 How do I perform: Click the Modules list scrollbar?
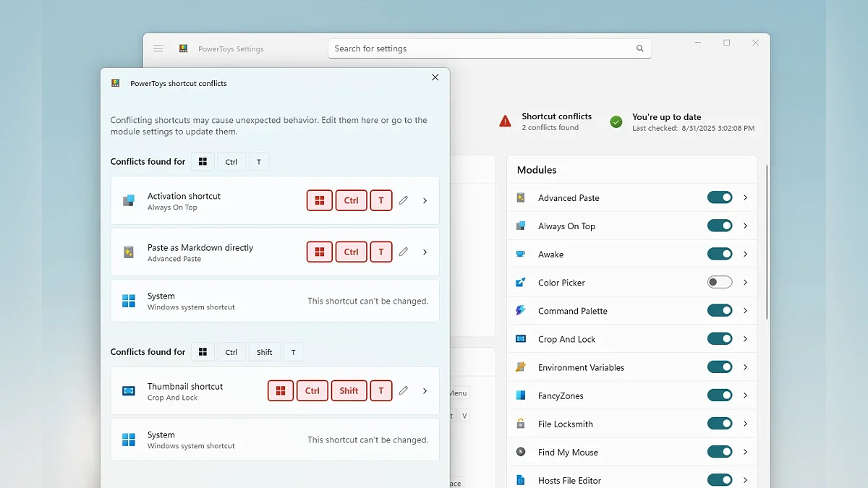pos(767,242)
